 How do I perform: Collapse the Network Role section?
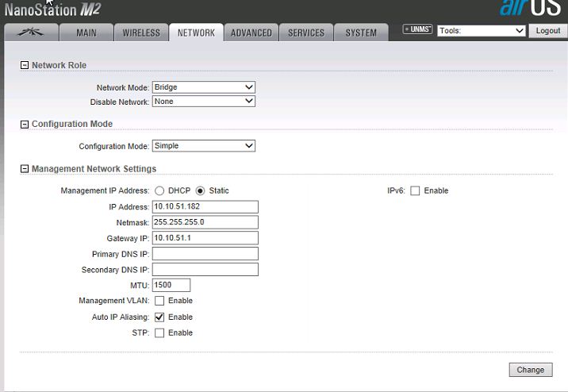(x=24, y=65)
